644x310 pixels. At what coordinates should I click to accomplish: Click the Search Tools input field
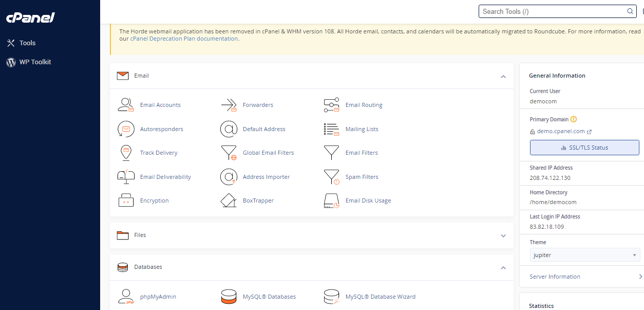(552, 11)
